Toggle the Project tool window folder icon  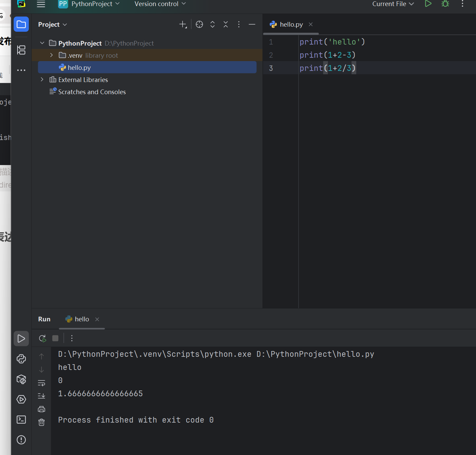coord(21,24)
